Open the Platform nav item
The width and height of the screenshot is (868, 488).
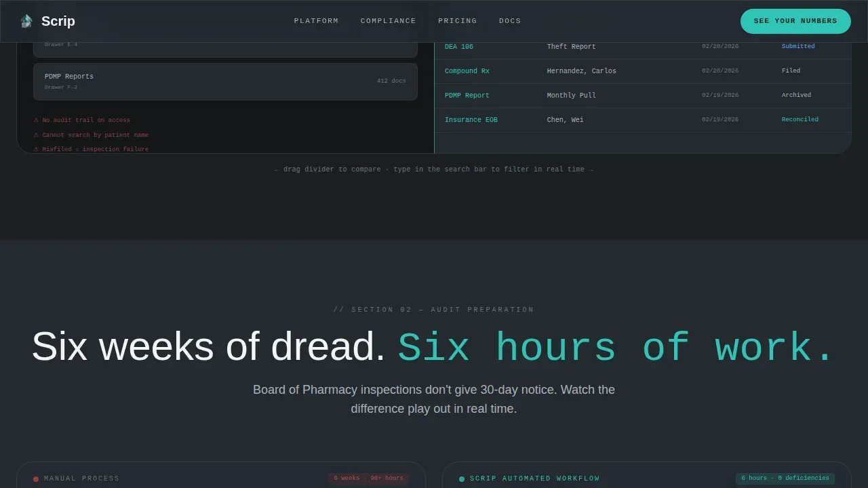click(316, 21)
